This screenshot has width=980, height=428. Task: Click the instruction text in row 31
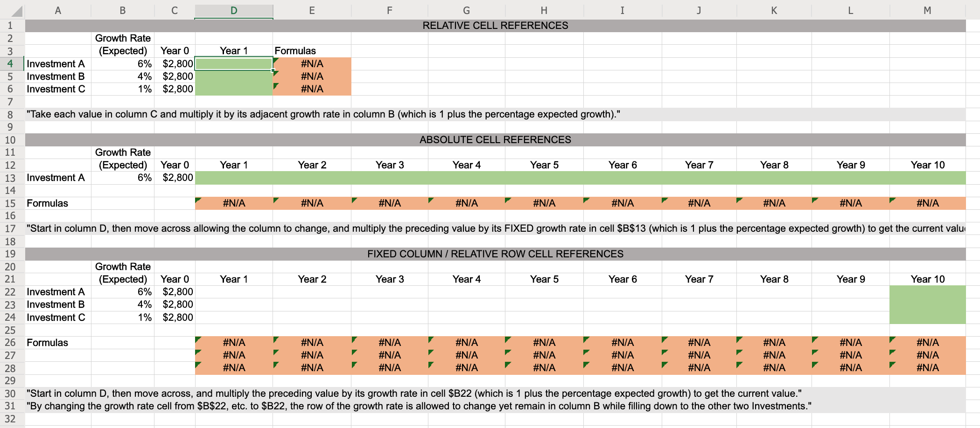tap(419, 407)
